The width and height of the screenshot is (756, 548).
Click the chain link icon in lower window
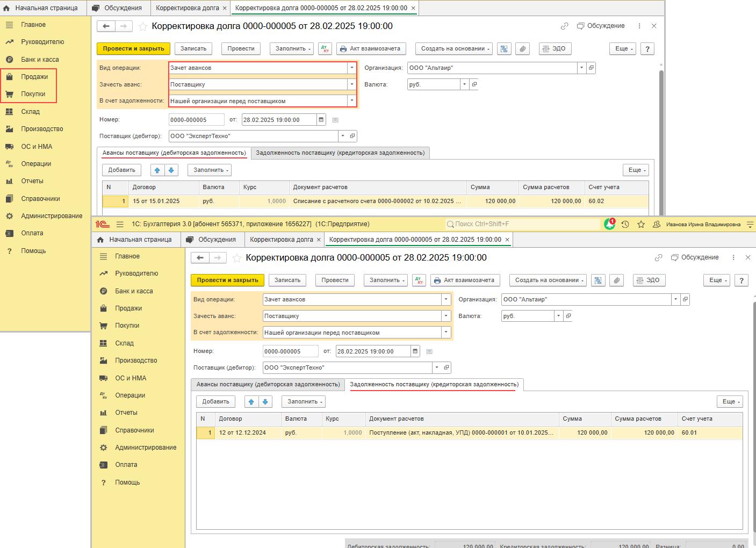point(658,257)
